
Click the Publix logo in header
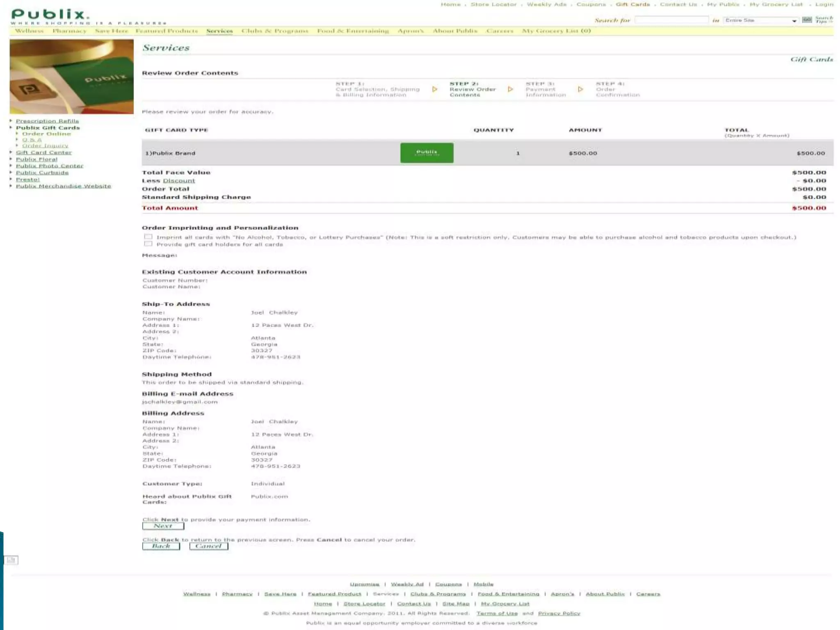[50, 15]
